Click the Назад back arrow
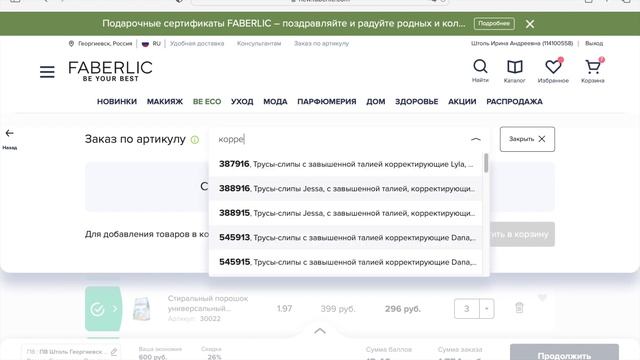Viewport: 640px width, 360px height. [10, 138]
